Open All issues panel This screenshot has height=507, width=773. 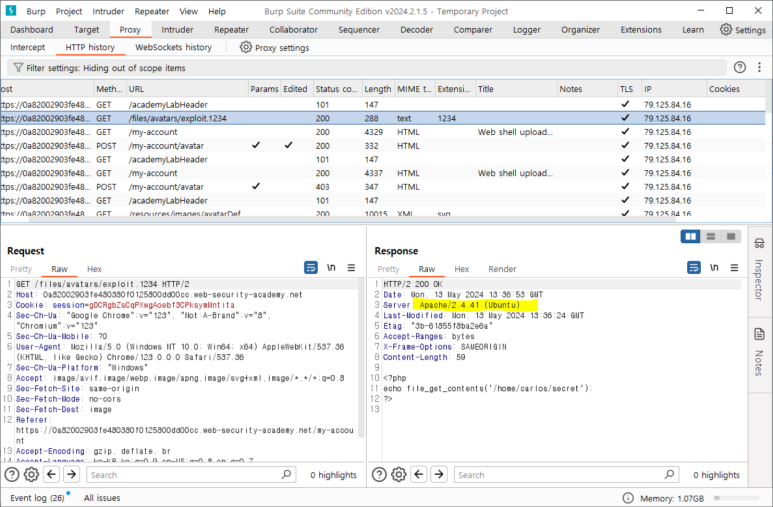point(102,498)
